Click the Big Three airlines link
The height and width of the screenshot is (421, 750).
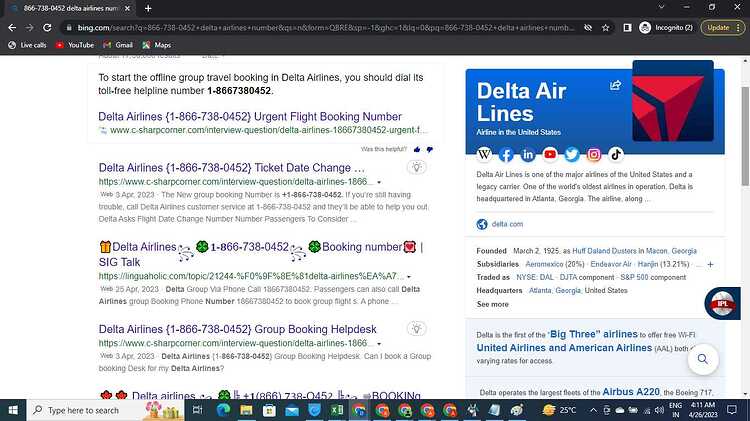point(593,334)
